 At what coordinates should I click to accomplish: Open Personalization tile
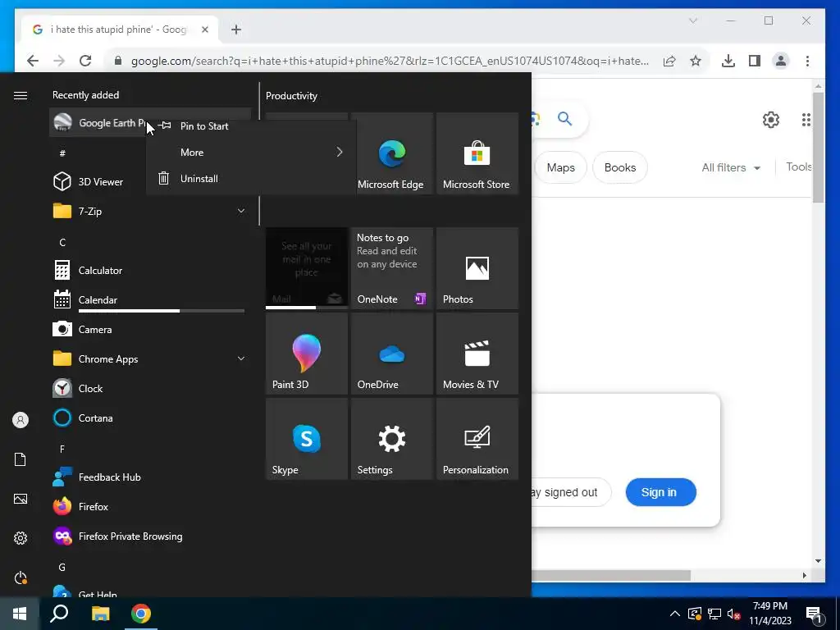(477, 439)
